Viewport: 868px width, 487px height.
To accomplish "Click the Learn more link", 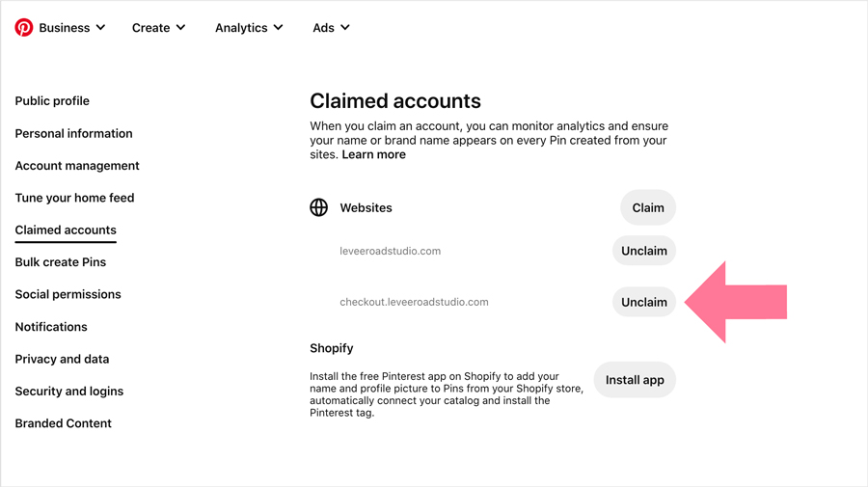I will click(x=373, y=154).
